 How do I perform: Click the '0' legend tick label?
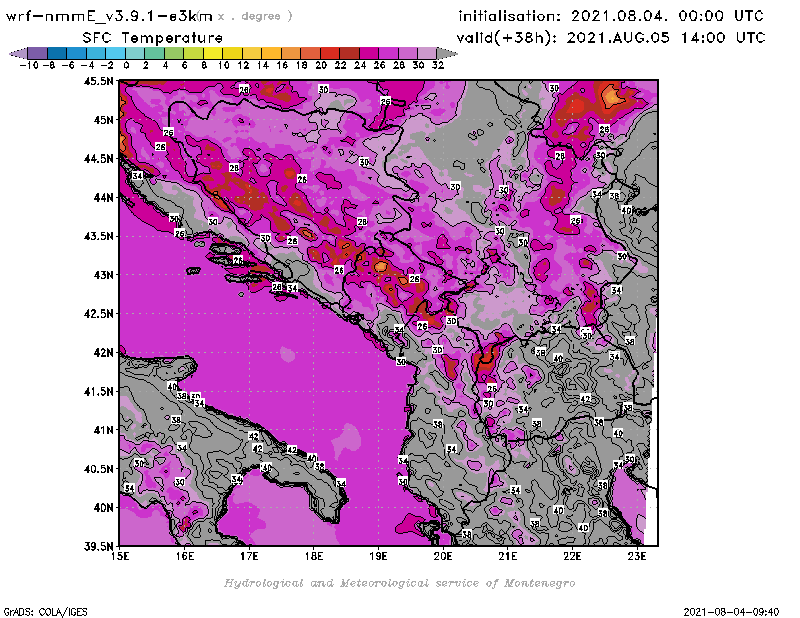126,65
